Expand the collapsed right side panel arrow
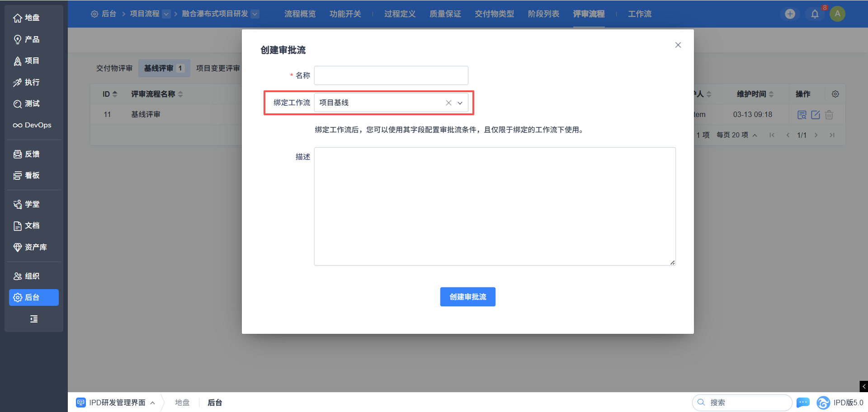 [x=864, y=386]
